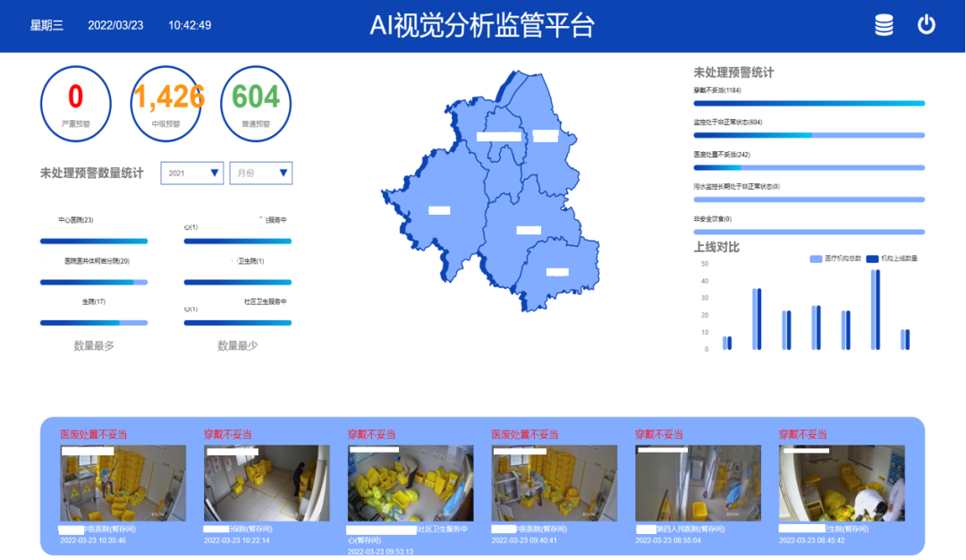966x560 pixels.
Task: Click the 穿戴不妥当(1184) progress bar
Action: (808, 102)
